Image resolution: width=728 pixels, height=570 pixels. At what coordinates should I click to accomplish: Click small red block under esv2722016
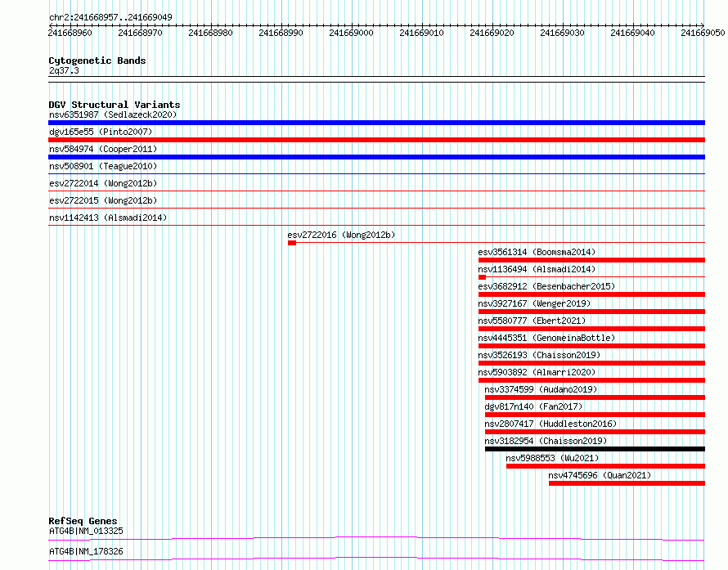pos(291,243)
